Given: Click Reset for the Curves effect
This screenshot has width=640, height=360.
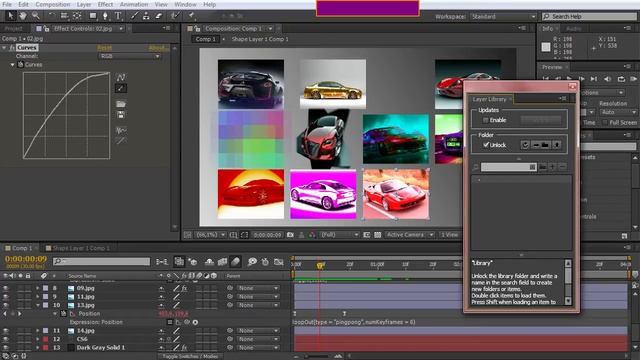Looking at the screenshot, I should (x=104, y=48).
